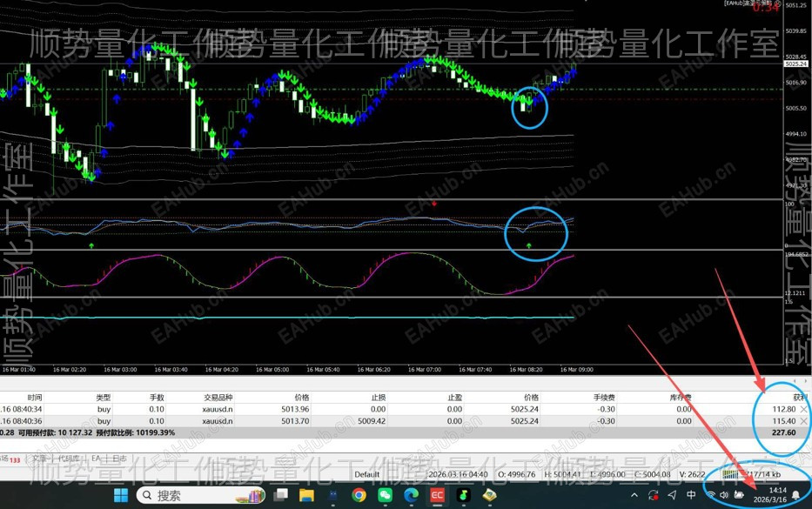Screen dimensions: 812x509
Task: Open the dark blue app beside File Explorer
Action: coord(333,496)
